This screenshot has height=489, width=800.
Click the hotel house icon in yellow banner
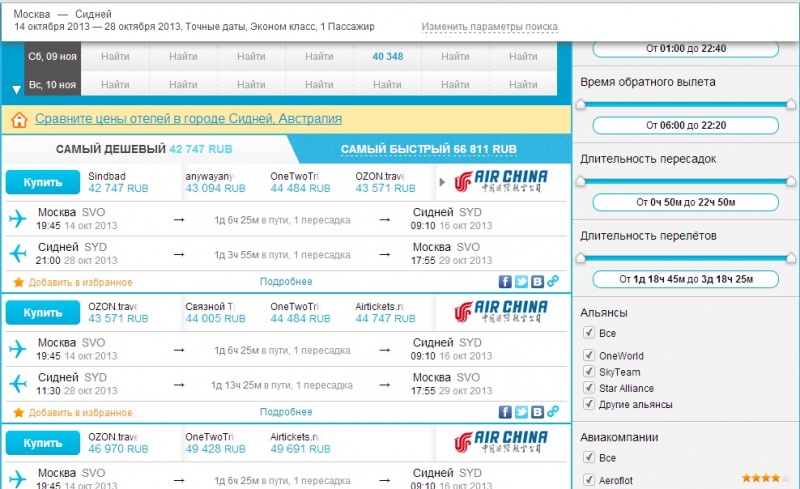[x=19, y=120]
